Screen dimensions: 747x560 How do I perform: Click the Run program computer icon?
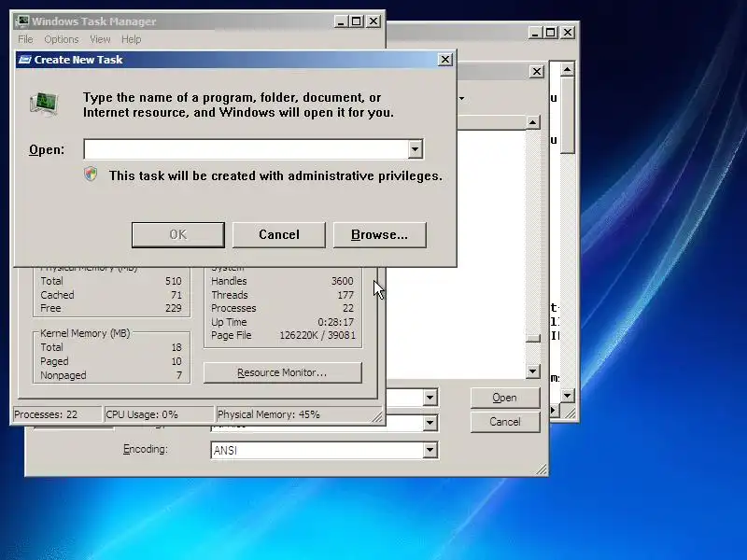(44, 104)
